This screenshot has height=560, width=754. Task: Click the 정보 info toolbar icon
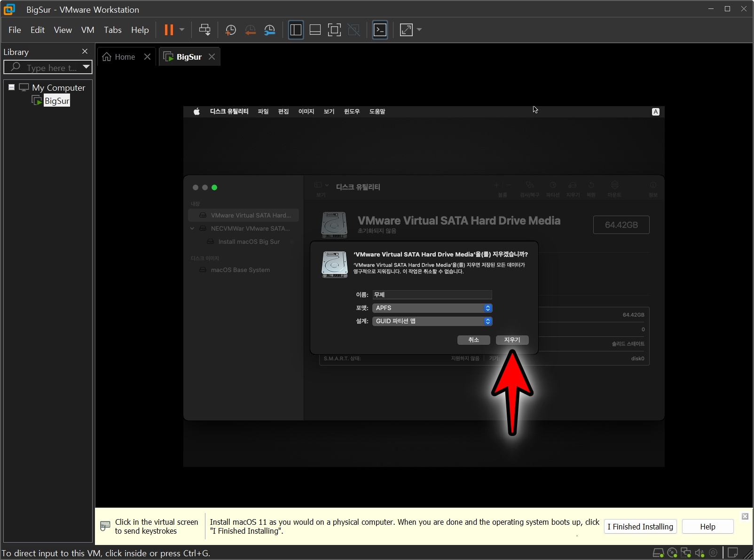coord(653,188)
